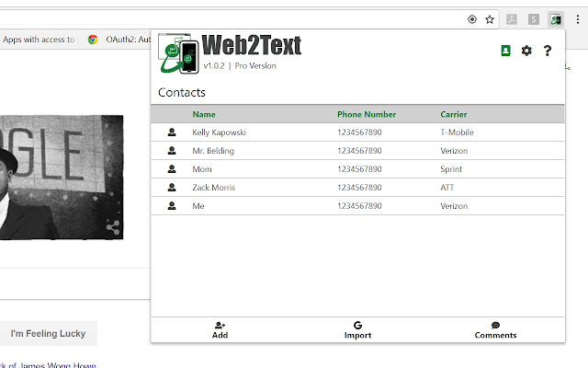588x368 pixels.
Task: Click Verizon carrier in Mr. Belding row
Action: (x=454, y=151)
